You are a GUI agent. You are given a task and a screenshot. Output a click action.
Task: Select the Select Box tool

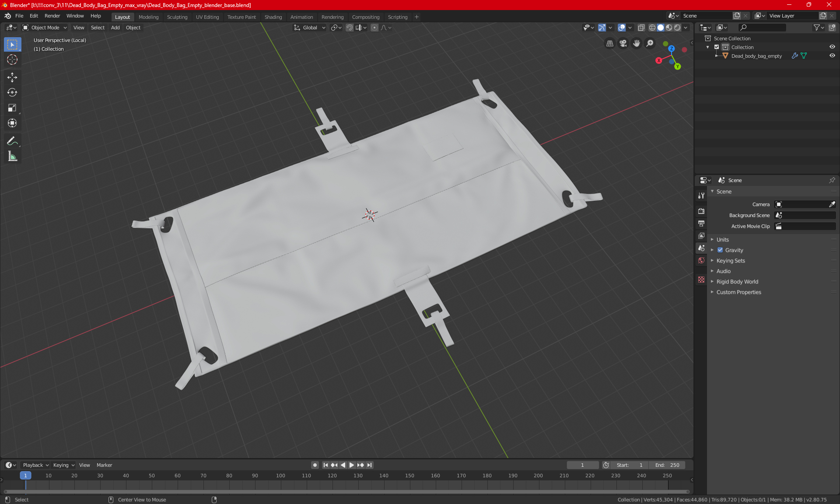pos(12,45)
